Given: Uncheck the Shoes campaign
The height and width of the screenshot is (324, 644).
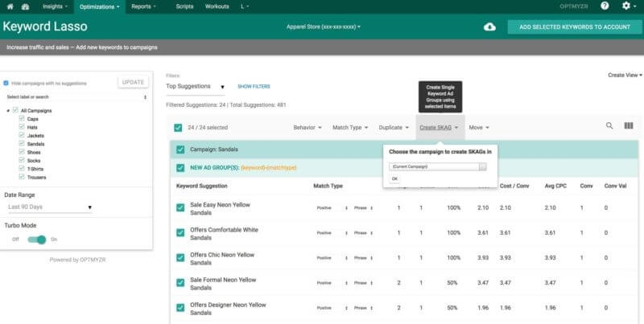Looking at the screenshot, I should click(x=22, y=152).
